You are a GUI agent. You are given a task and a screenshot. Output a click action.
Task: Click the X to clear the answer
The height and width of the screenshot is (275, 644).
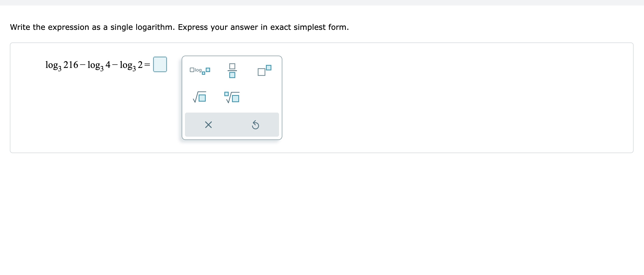point(208,125)
